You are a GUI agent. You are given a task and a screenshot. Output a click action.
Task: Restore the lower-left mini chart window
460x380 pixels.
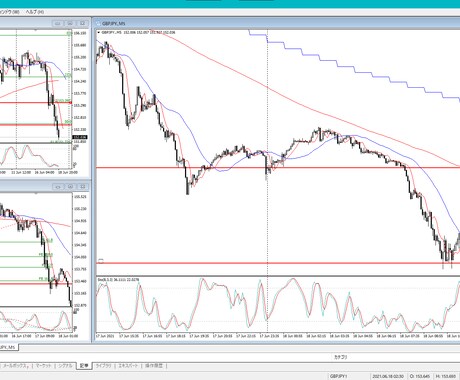click(70, 187)
